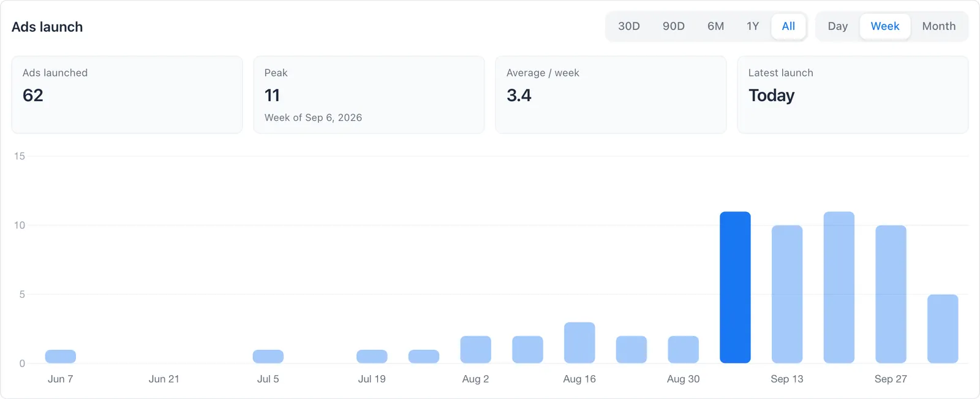
Task: Click the 'Week of Sep 6, 2026' text
Action: tap(313, 118)
